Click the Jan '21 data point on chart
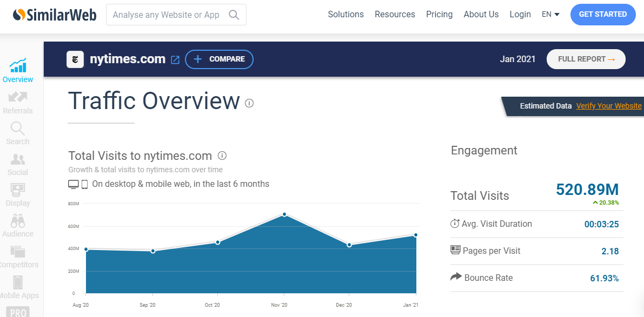The width and height of the screenshot is (644, 317). click(416, 235)
